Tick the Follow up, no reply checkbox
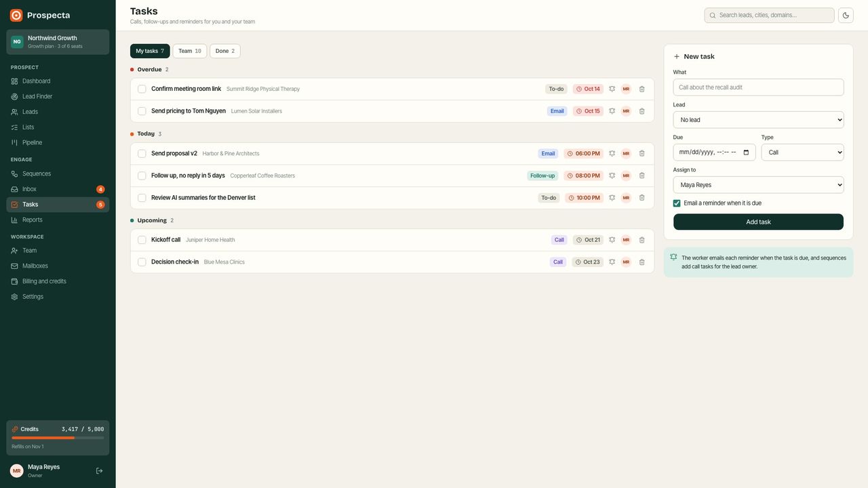Image resolution: width=868 pixels, height=488 pixels. [142, 176]
